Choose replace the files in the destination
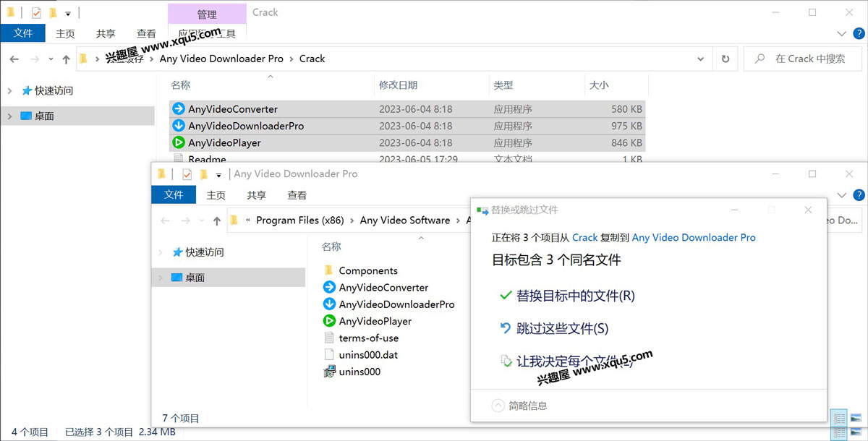868x441 pixels. 567,296
